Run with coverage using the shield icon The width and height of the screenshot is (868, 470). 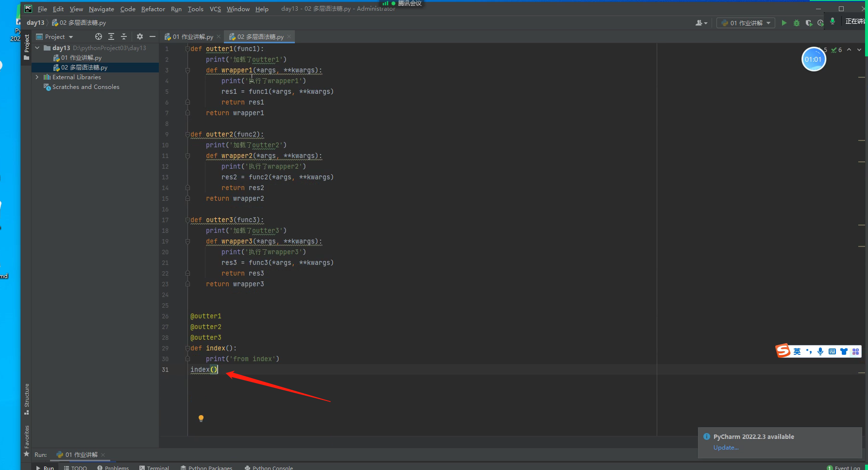point(808,23)
